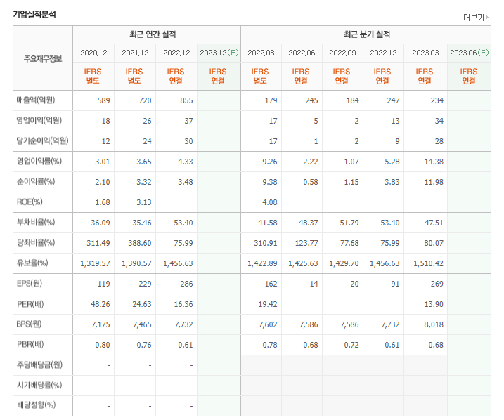Select the 순이익률(%) row label

click(36, 181)
